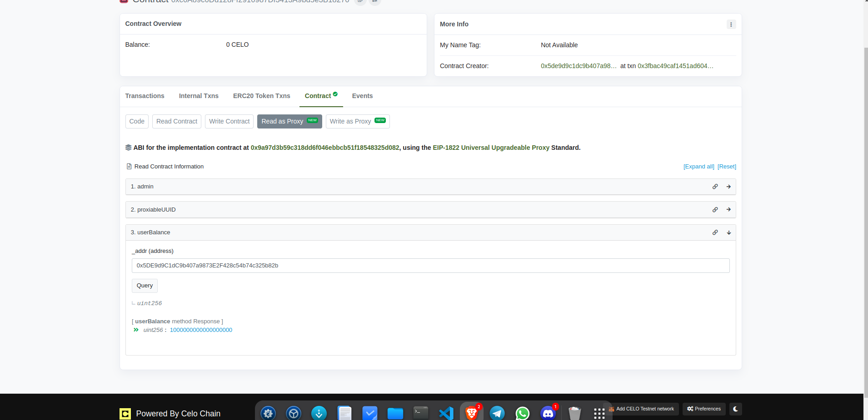The width and height of the screenshot is (868, 420).
Task: Click the 'Read Contract Information' label
Action: point(169,167)
